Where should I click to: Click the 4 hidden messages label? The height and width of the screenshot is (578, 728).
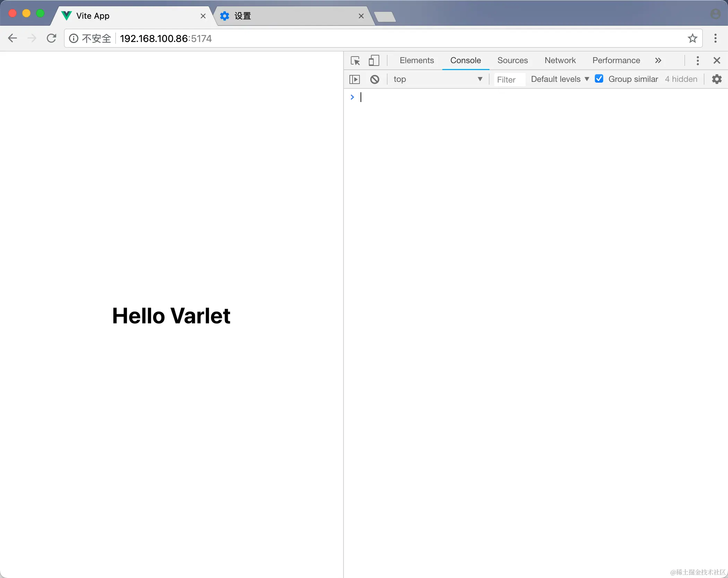[681, 79]
